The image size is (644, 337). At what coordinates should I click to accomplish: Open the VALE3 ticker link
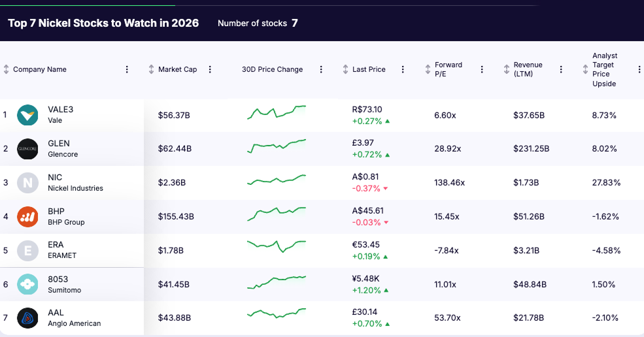click(x=61, y=109)
